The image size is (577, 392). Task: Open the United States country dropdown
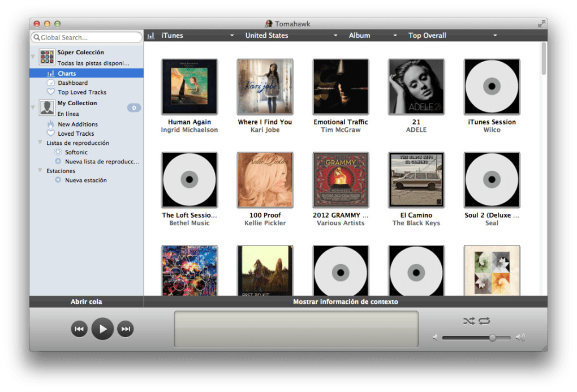(x=291, y=35)
